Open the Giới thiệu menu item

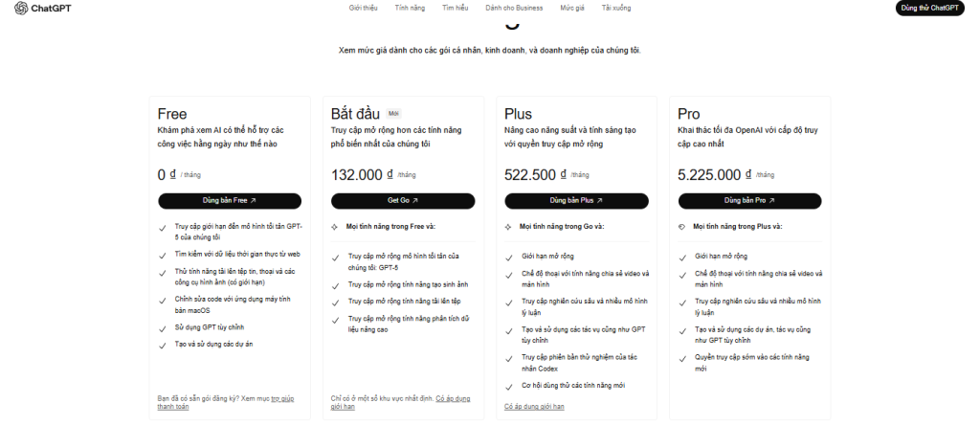364,8
